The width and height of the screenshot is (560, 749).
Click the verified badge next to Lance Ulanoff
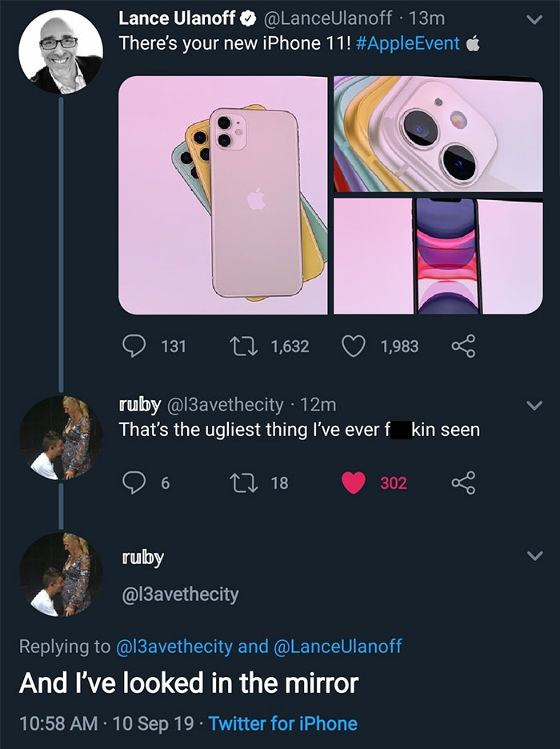tap(247, 16)
